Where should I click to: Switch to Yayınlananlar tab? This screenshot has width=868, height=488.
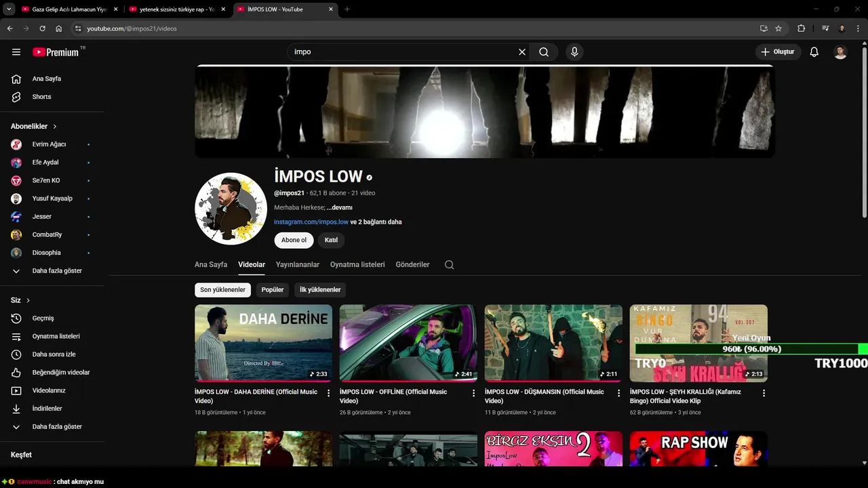[x=298, y=265]
